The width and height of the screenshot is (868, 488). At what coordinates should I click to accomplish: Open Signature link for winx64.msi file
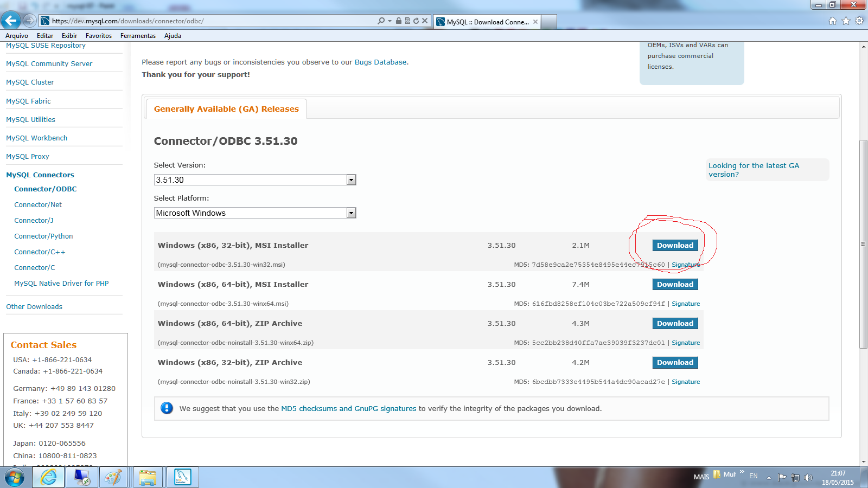[686, 304]
